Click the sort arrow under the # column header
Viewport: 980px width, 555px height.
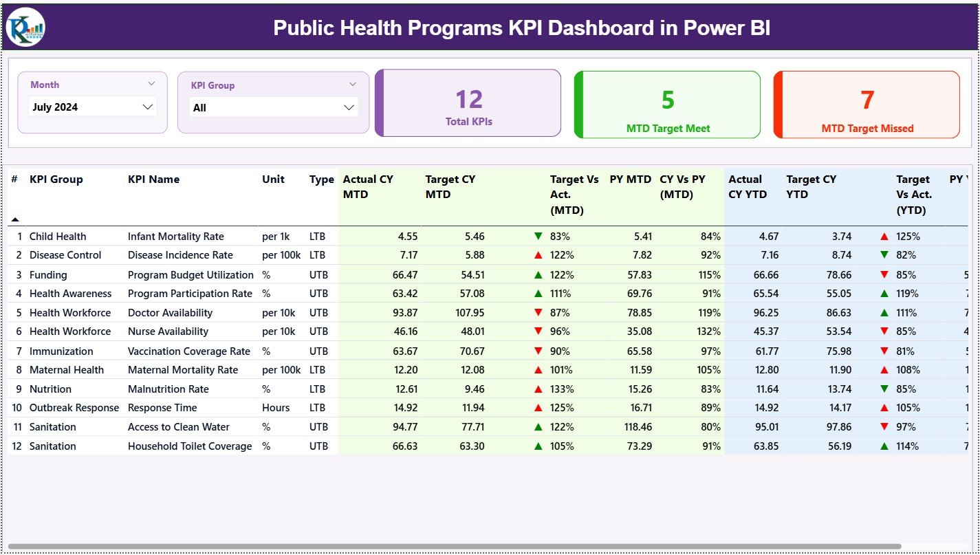(15, 219)
